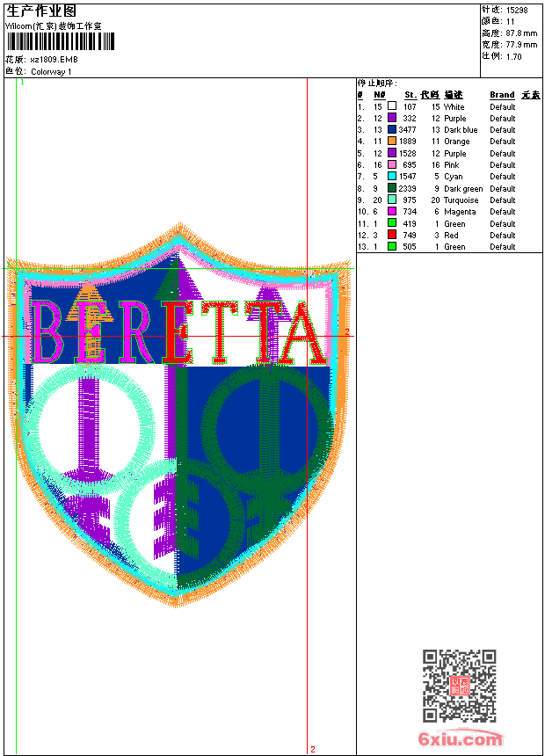Click the Pink color swatch
Image resolution: width=545 pixels, height=756 pixels.
click(x=392, y=164)
